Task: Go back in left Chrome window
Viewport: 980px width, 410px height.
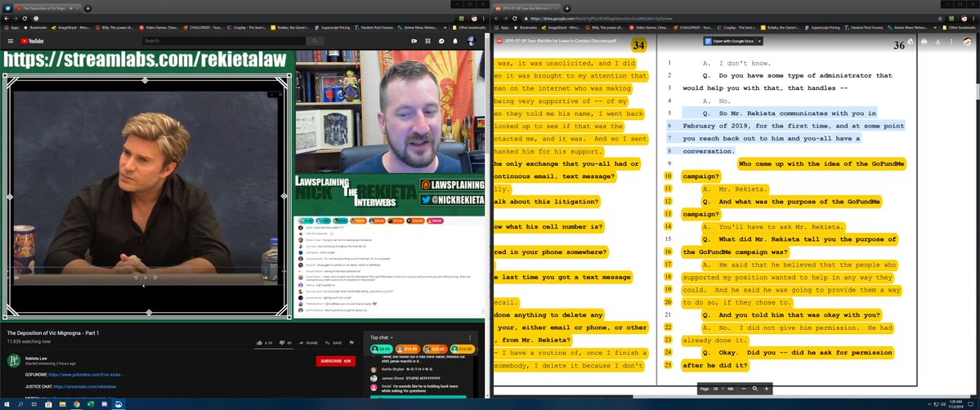Action: (x=7, y=19)
